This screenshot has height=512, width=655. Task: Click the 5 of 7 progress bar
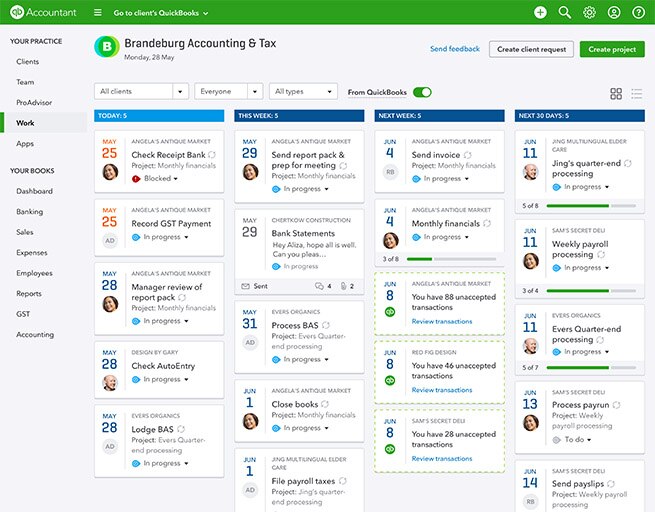(x=591, y=368)
